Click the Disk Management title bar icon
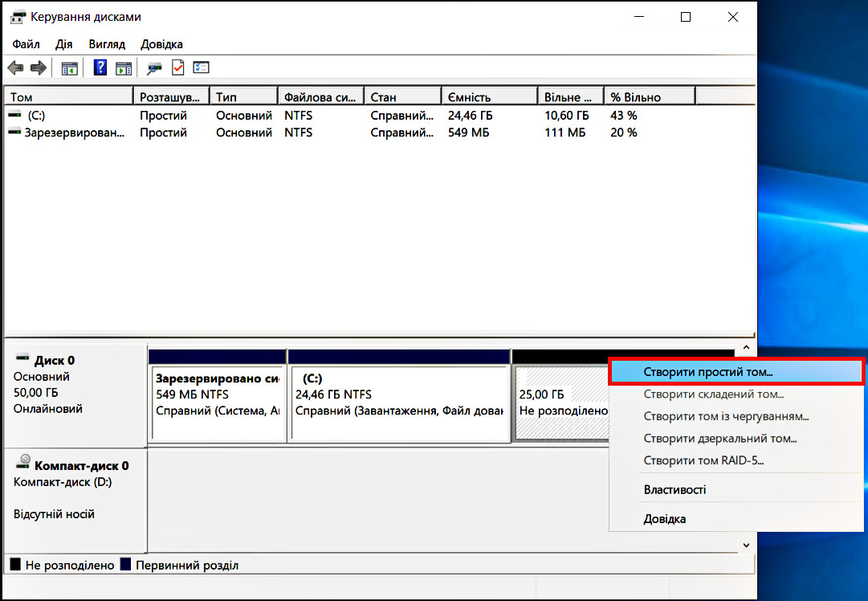This screenshot has width=868, height=601. click(x=18, y=17)
